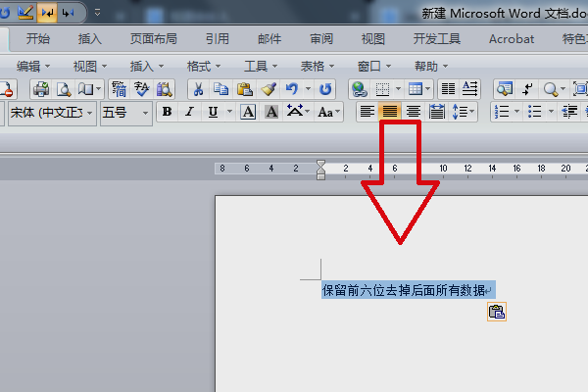
Task: Expand the Underline style dropdown arrow
Action: (229, 112)
